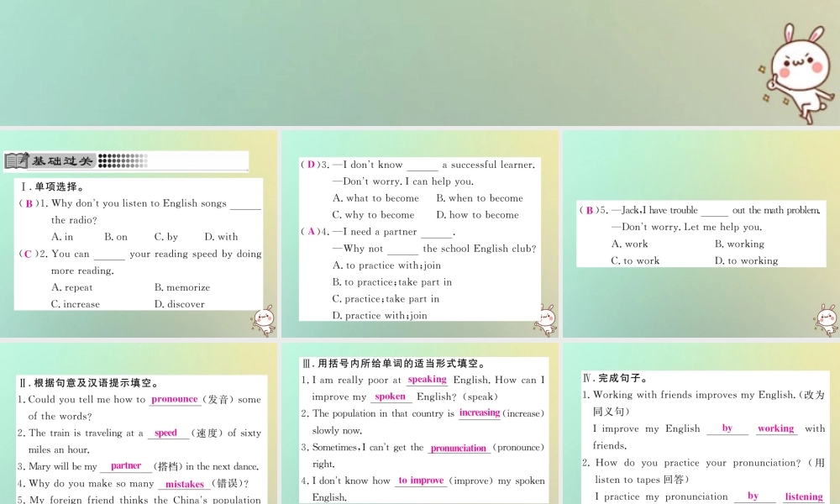Viewport: 840px width, 504px height.
Task: Click answer letter B of question 1
Action: 29,203
